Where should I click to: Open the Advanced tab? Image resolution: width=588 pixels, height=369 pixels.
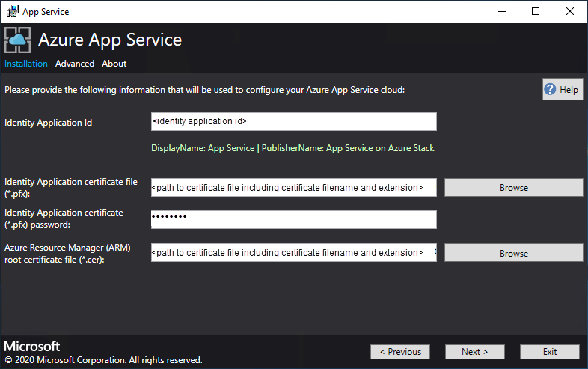[75, 64]
